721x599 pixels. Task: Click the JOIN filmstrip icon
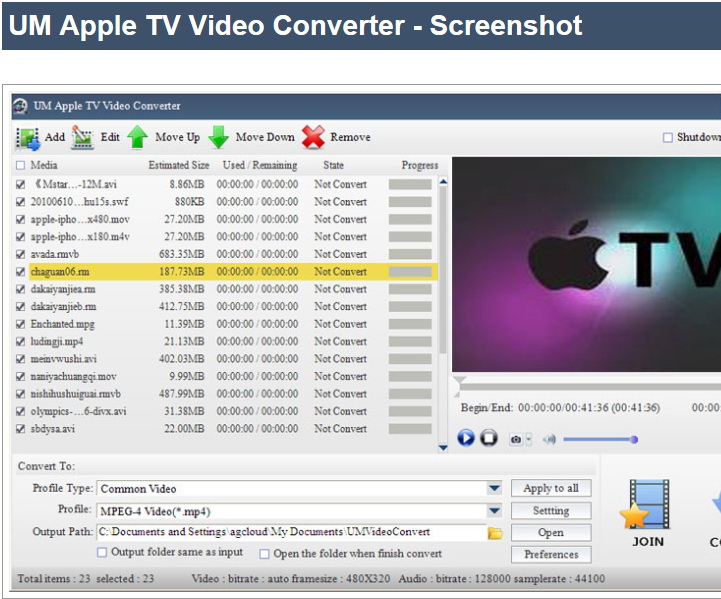(646, 504)
